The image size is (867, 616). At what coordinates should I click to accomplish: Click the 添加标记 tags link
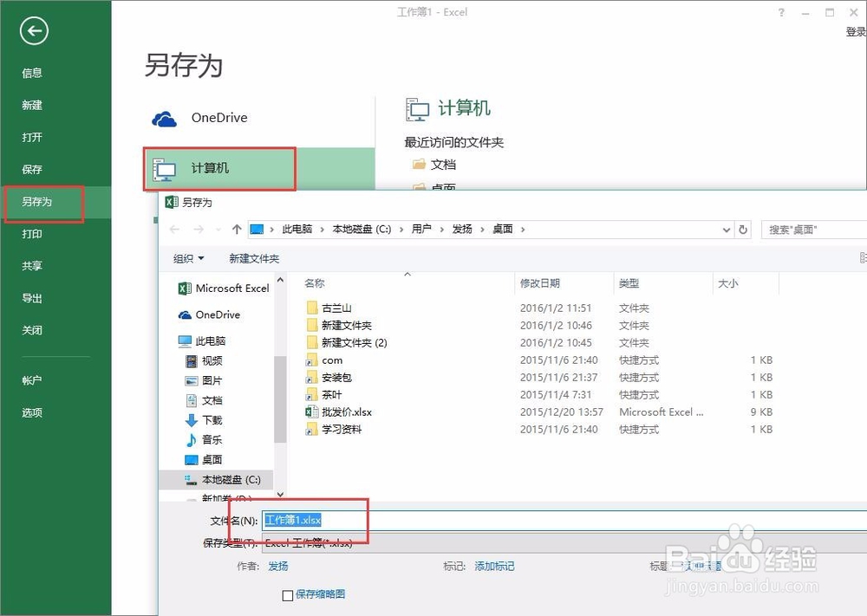494,567
